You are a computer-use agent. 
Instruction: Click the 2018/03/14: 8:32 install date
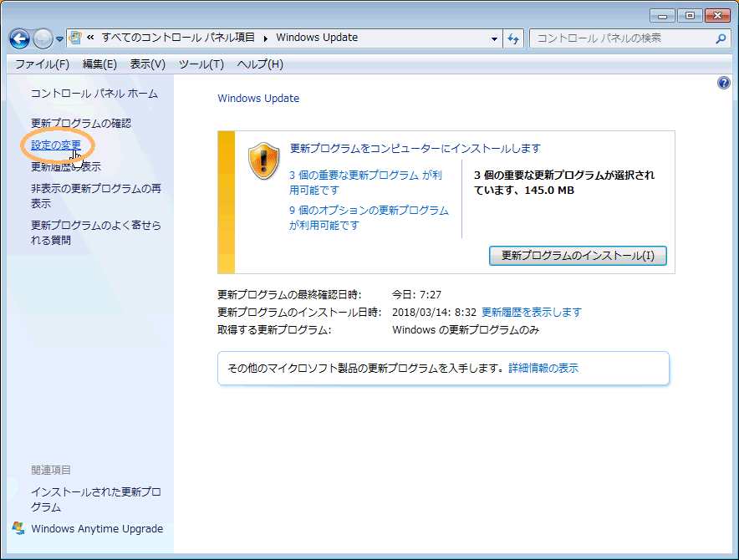(x=434, y=312)
